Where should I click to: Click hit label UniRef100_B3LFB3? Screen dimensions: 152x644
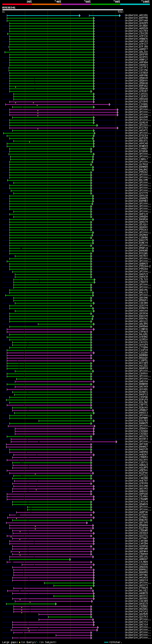(x=136, y=421)
